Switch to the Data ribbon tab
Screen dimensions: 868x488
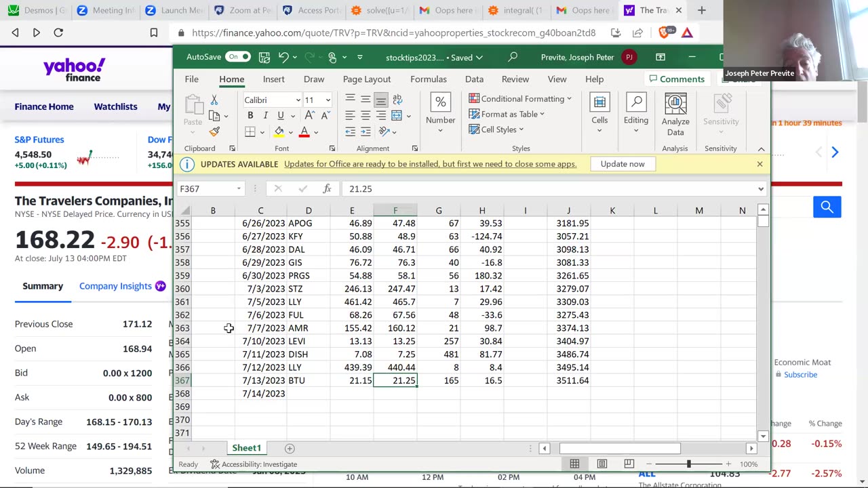pos(475,79)
